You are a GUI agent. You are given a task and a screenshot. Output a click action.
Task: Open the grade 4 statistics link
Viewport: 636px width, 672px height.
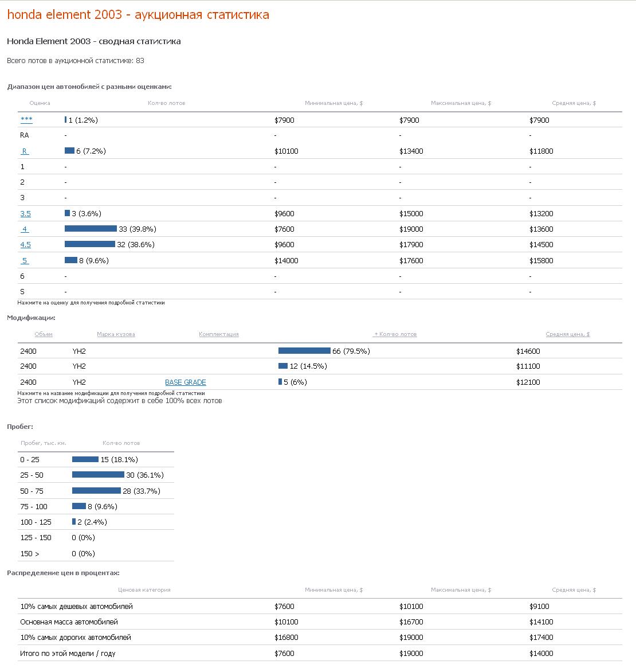(x=25, y=229)
